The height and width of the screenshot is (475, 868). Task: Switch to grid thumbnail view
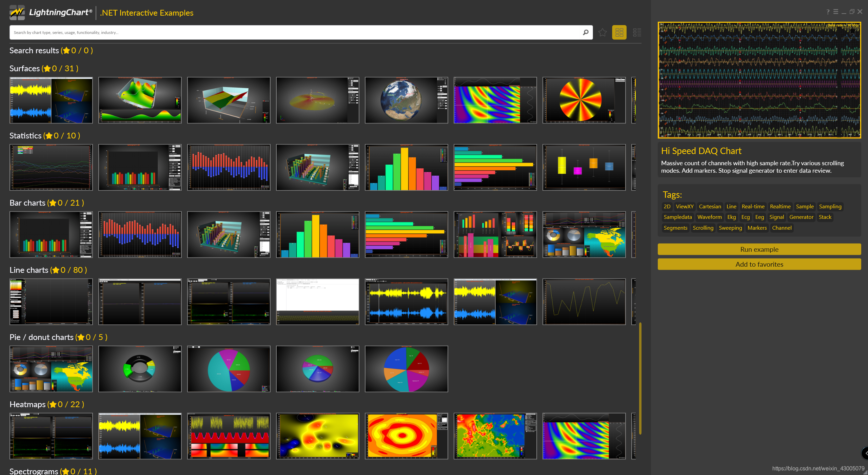coord(619,33)
